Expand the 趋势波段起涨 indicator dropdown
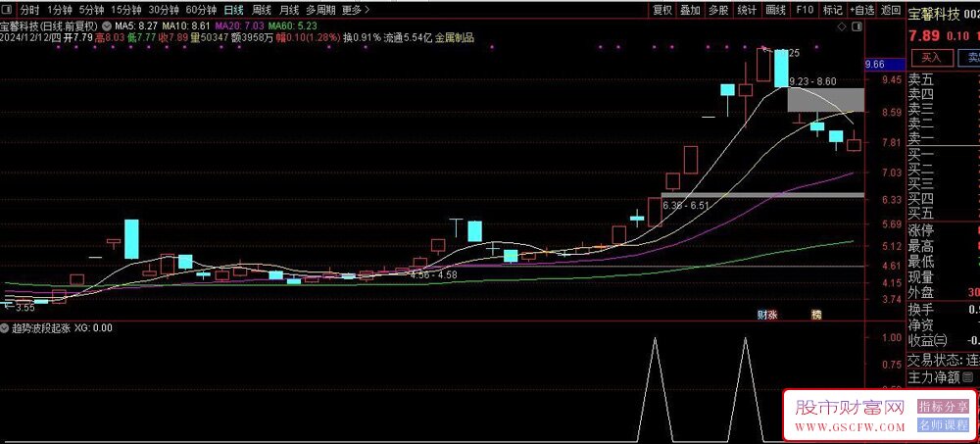980x444 pixels. click(5, 327)
